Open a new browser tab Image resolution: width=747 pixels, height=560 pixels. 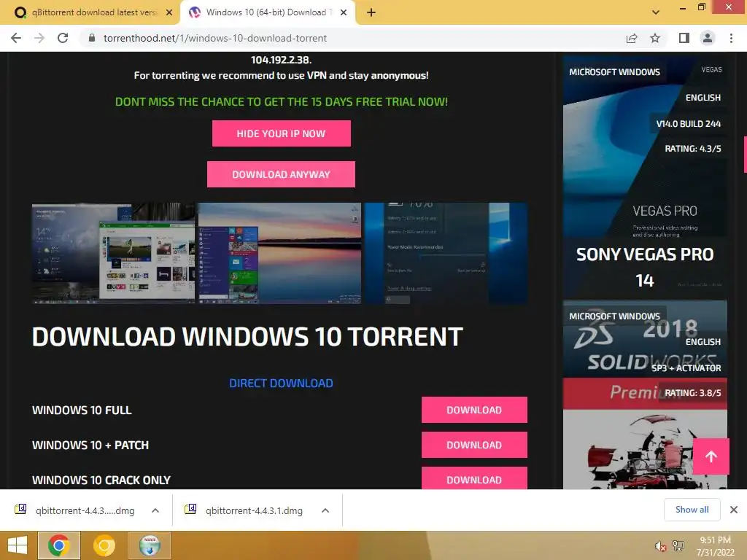[x=371, y=12]
